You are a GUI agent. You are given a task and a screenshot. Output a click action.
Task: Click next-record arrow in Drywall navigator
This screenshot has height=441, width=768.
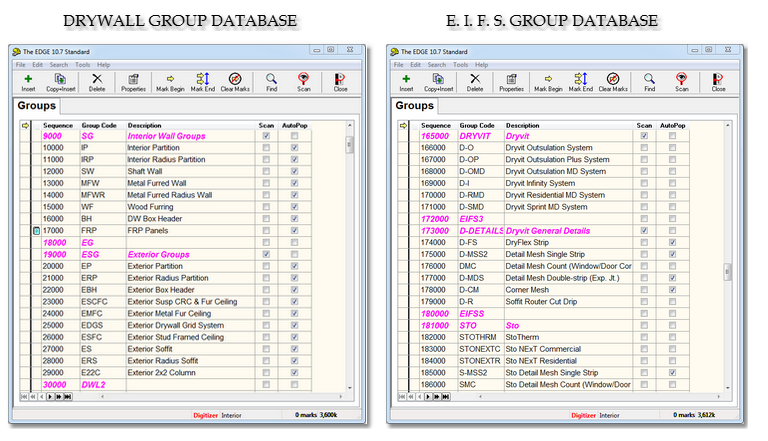(50, 396)
